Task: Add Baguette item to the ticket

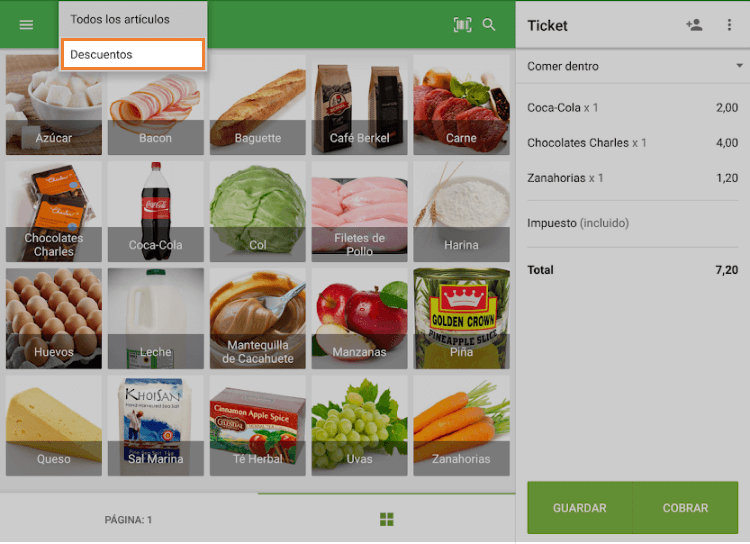Action: point(257,105)
